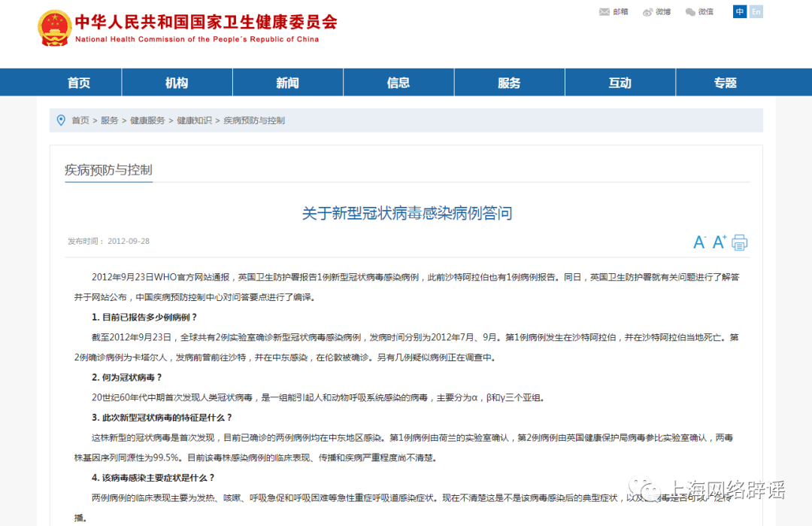Open the 信息 navigation menu item
The height and width of the screenshot is (526, 812).
398,82
